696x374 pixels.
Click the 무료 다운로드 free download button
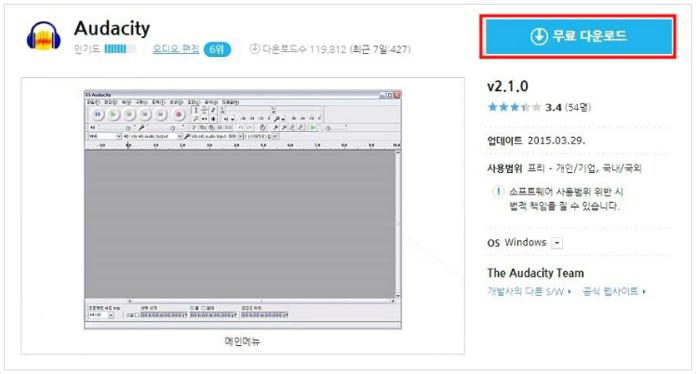point(578,36)
